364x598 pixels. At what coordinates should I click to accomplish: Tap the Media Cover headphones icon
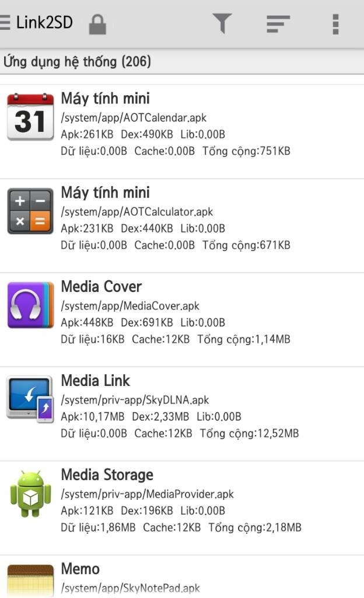pyautogui.click(x=30, y=305)
